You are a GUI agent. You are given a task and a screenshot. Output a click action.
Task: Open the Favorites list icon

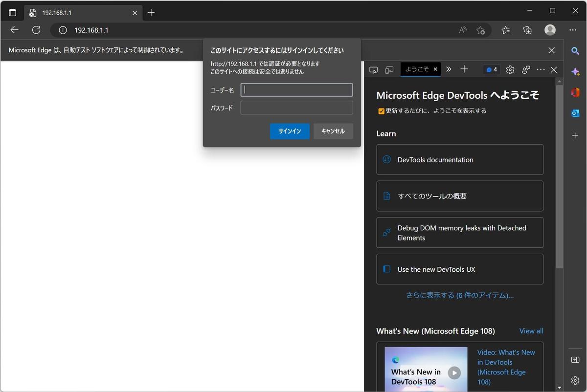pyautogui.click(x=506, y=30)
